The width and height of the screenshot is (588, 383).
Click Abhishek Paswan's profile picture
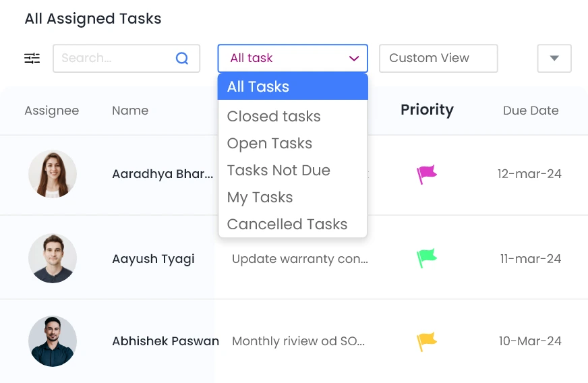pos(53,341)
